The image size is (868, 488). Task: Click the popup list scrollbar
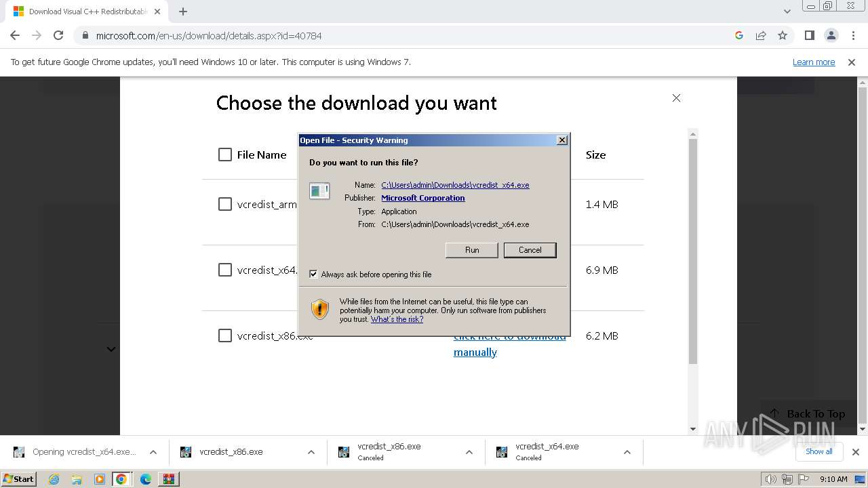(x=692, y=251)
